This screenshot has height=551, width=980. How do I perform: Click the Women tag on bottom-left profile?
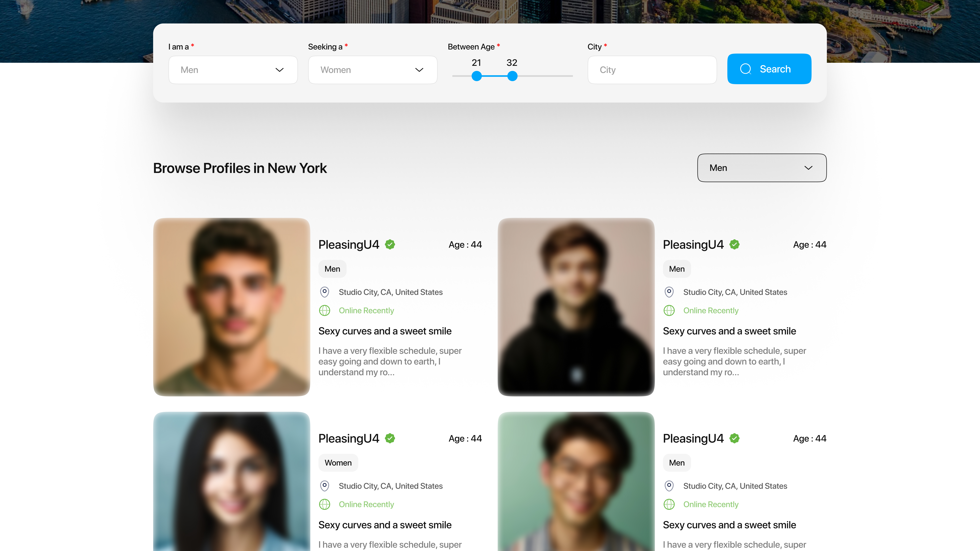coord(338,463)
